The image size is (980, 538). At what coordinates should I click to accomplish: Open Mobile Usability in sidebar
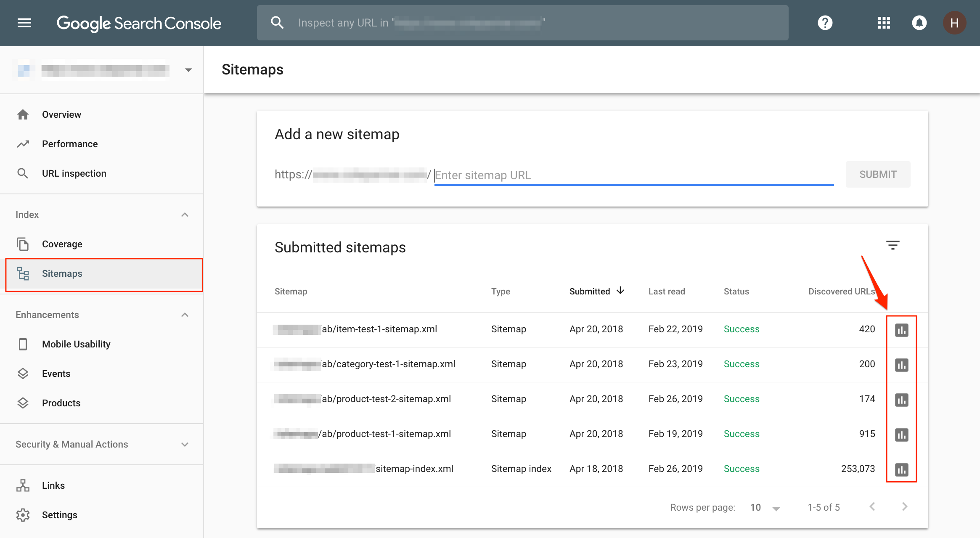[x=76, y=345]
